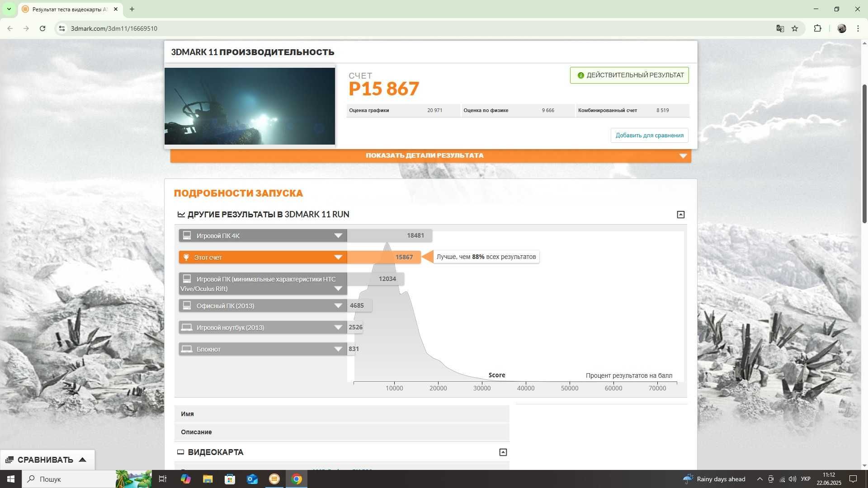868x488 pixels.
Task: Switch the УКР keyboard language
Action: pyautogui.click(x=806, y=479)
